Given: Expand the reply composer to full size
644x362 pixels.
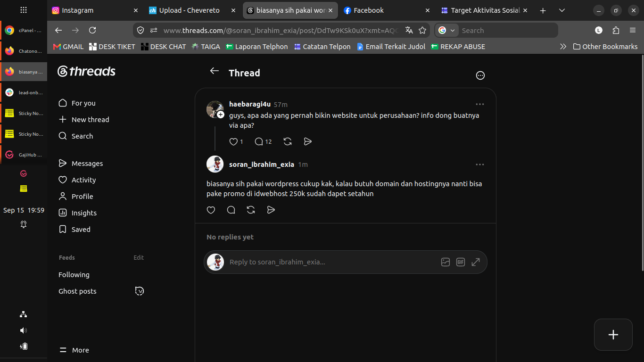Looking at the screenshot, I should coord(476,262).
